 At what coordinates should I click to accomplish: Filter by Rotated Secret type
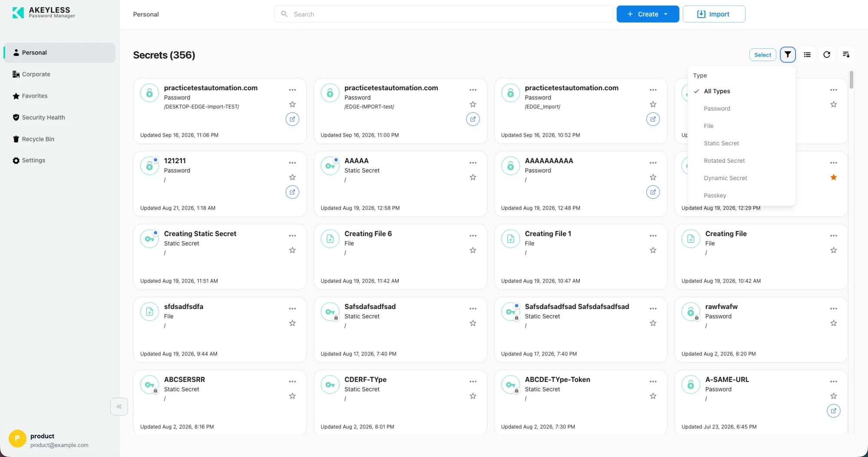[x=741, y=161]
